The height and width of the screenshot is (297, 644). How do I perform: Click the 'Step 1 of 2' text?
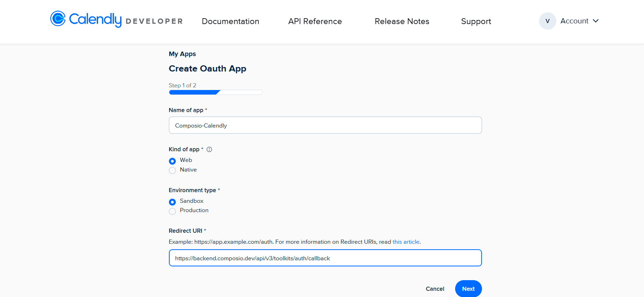(182, 85)
